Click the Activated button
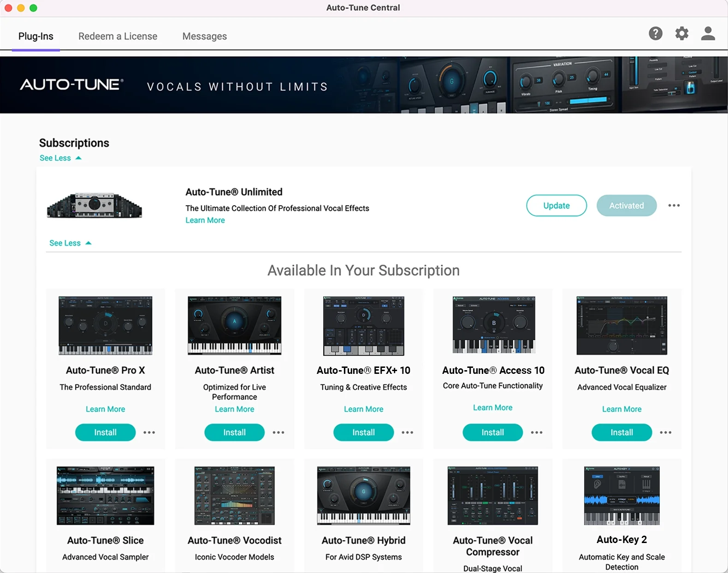The image size is (728, 573). click(x=626, y=206)
